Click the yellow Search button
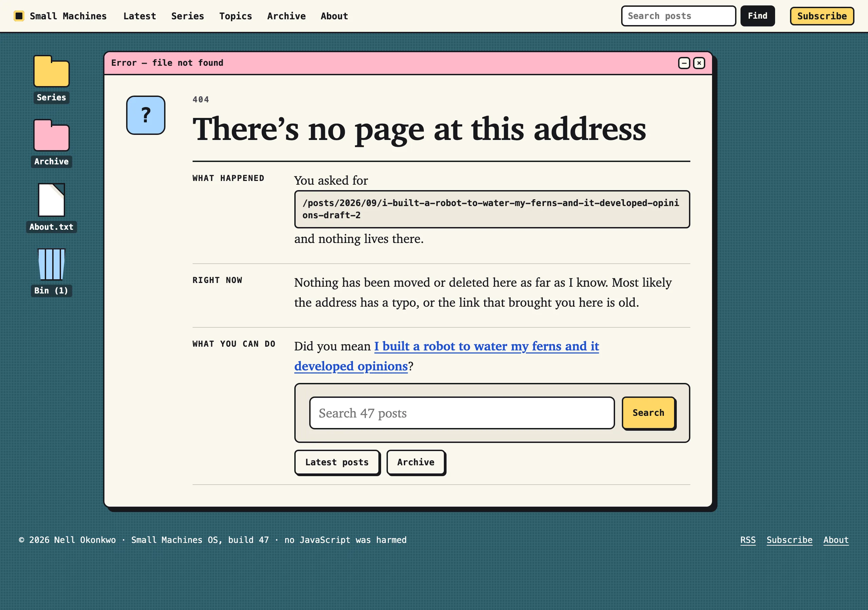This screenshot has width=868, height=610. pos(648,413)
